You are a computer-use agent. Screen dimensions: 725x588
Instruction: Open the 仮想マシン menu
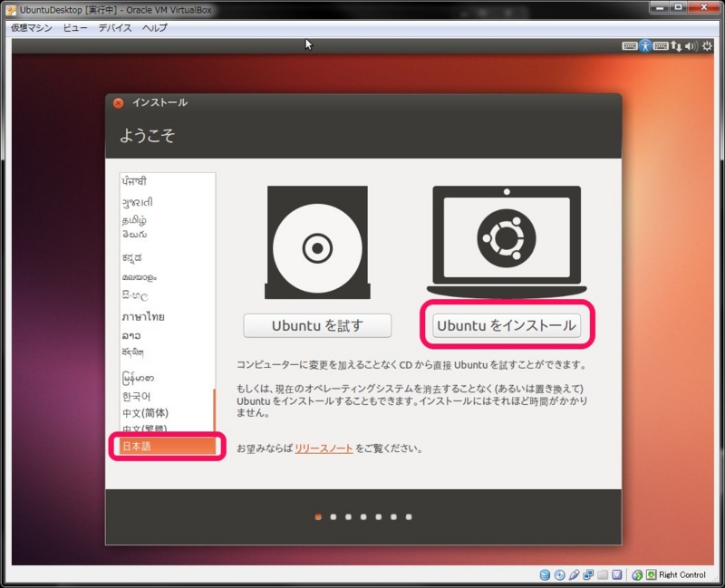pos(32,28)
